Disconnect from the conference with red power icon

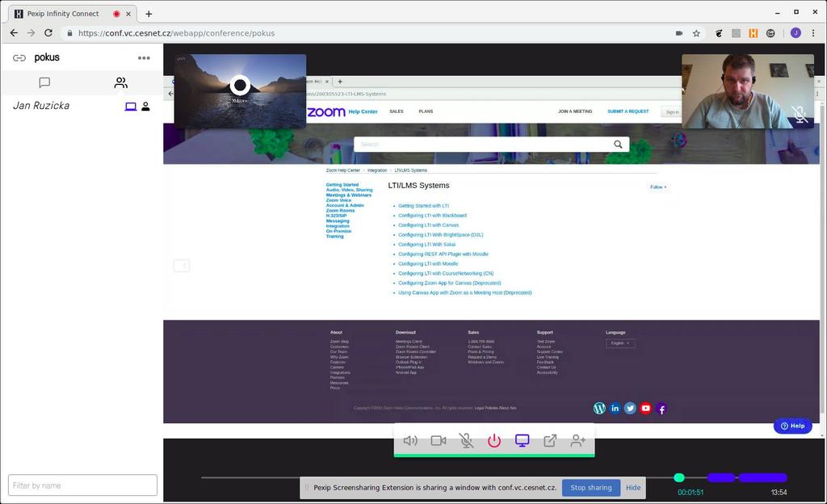click(494, 440)
